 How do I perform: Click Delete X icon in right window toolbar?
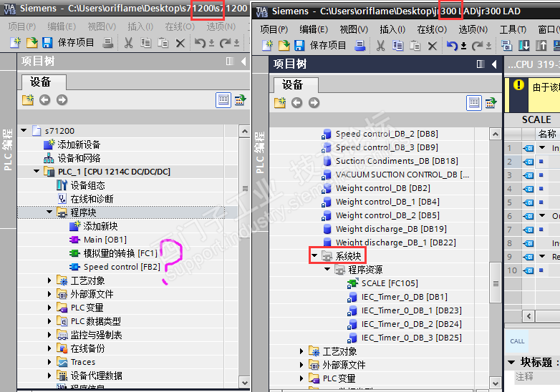click(433, 46)
